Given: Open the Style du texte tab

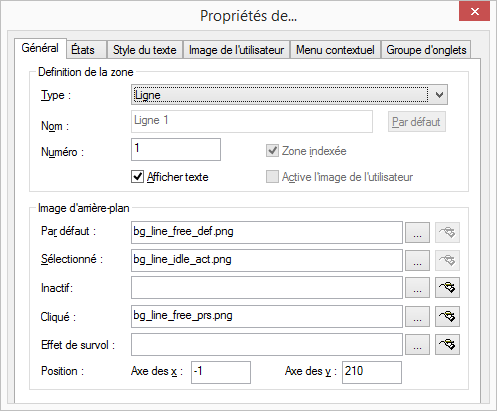Looking at the screenshot, I should tap(145, 50).
